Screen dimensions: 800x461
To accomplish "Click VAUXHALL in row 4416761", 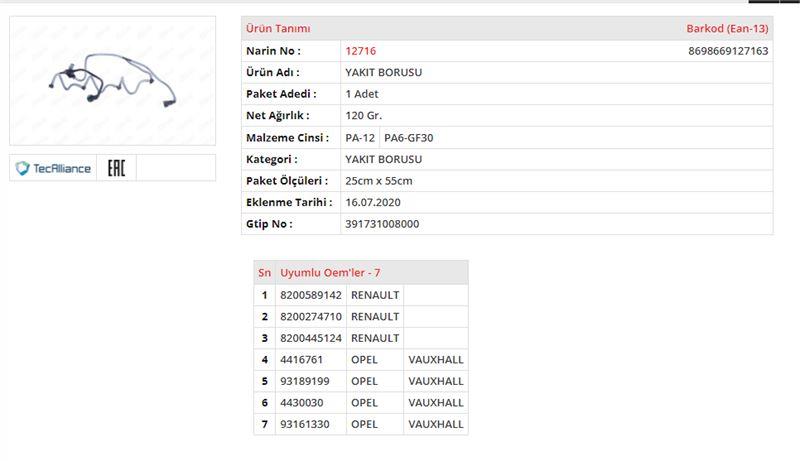I will 436,360.
